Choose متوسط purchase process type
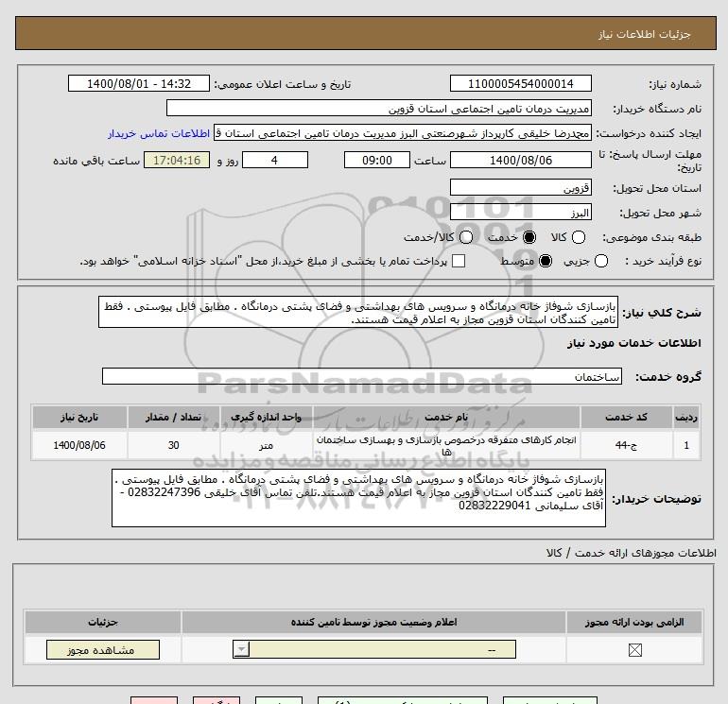This screenshot has height=704, width=728. pos(546,261)
